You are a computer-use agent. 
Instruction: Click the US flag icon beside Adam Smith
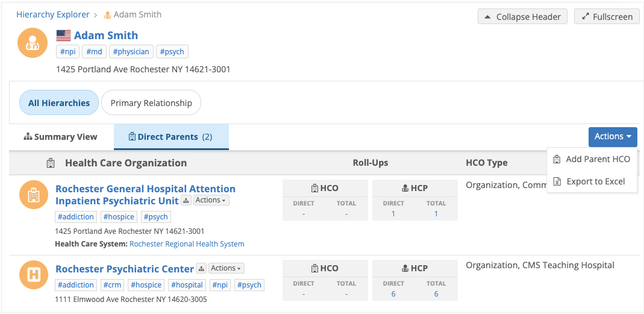pyautogui.click(x=63, y=36)
